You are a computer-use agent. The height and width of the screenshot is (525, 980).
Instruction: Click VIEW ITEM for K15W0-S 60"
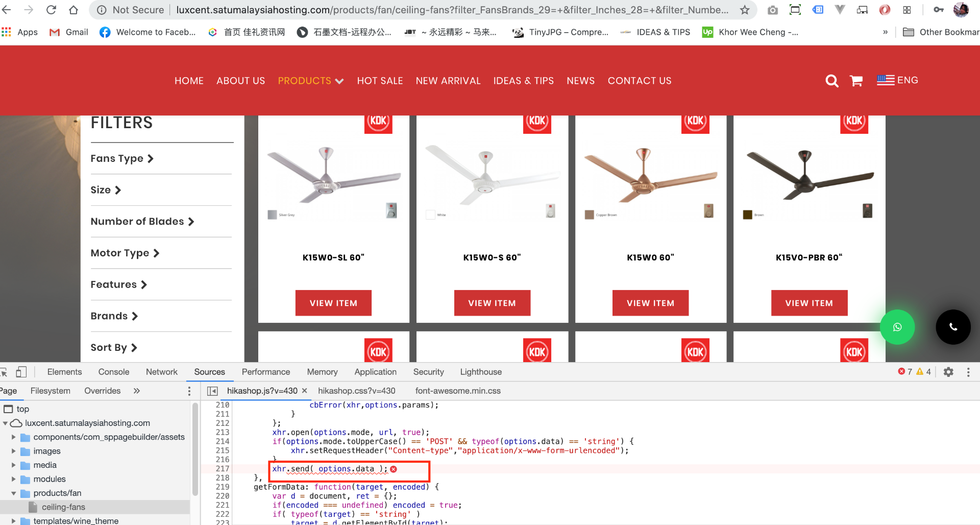pos(492,303)
